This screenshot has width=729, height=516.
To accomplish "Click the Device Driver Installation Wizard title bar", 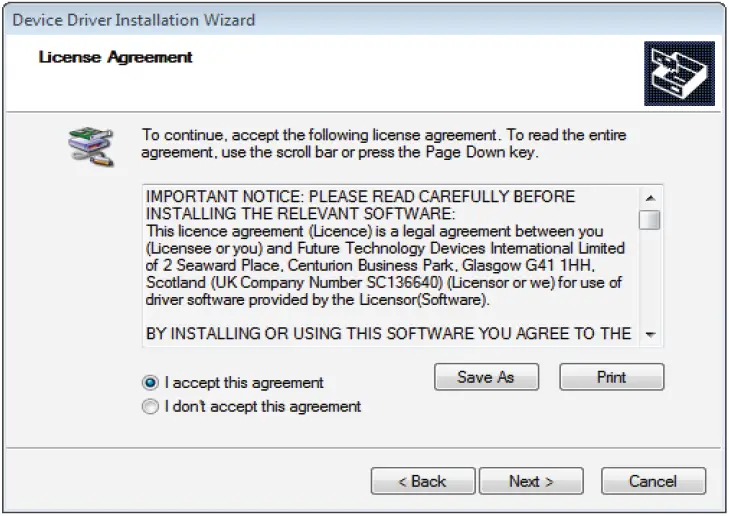I will point(300,19).
